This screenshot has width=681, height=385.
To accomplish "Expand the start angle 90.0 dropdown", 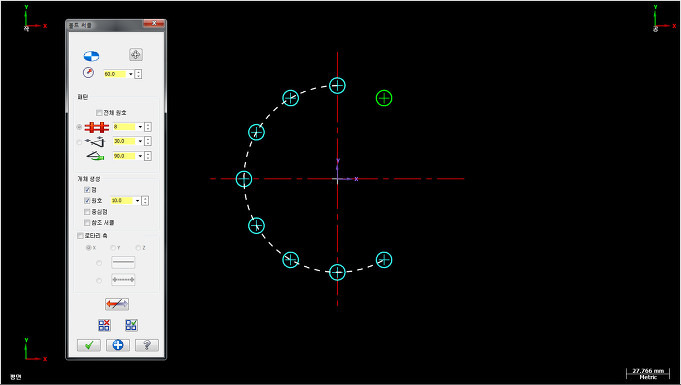I will (x=140, y=156).
